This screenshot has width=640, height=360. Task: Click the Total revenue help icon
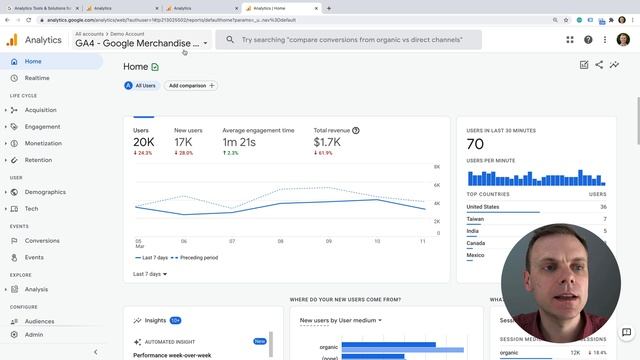356,131
